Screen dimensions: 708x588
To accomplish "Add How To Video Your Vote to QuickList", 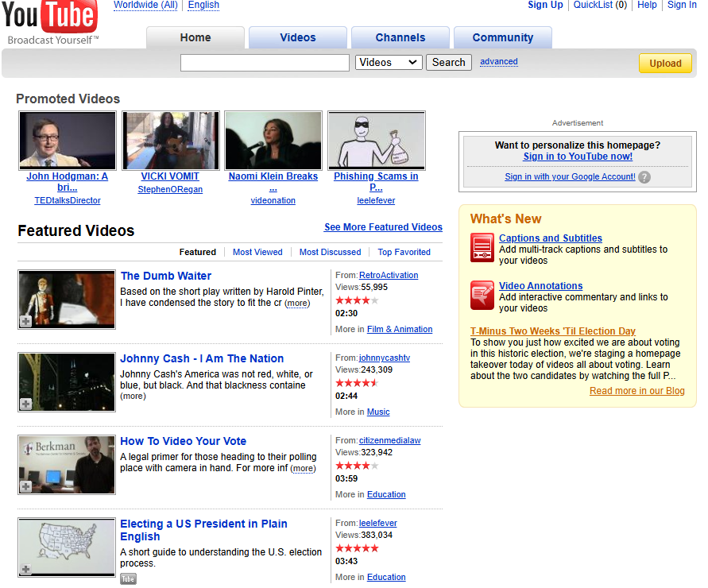I will tap(25, 486).
